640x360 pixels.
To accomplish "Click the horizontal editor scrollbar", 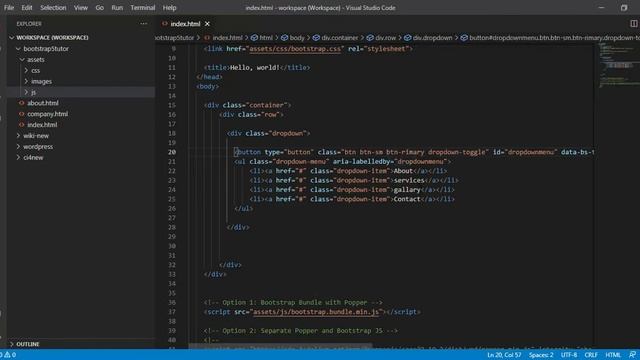I will 280,347.
